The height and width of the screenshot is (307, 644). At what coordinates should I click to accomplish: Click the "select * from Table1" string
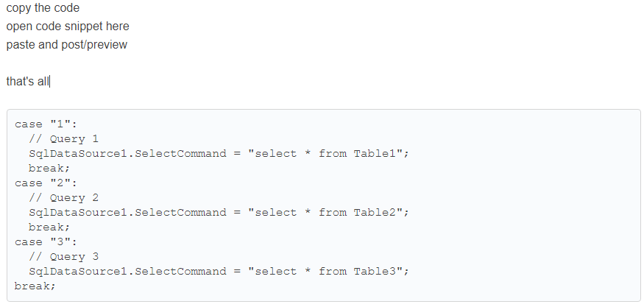(328, 154)
